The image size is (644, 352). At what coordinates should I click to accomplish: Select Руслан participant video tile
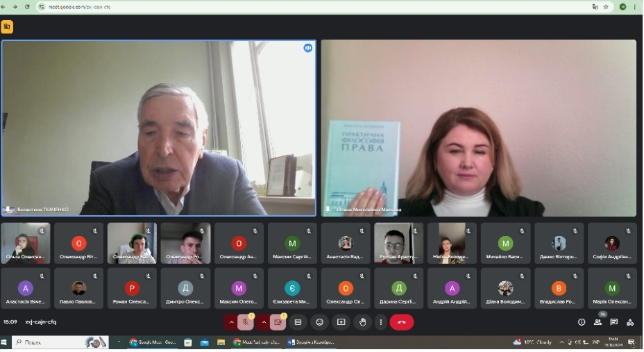pos(398,243)
